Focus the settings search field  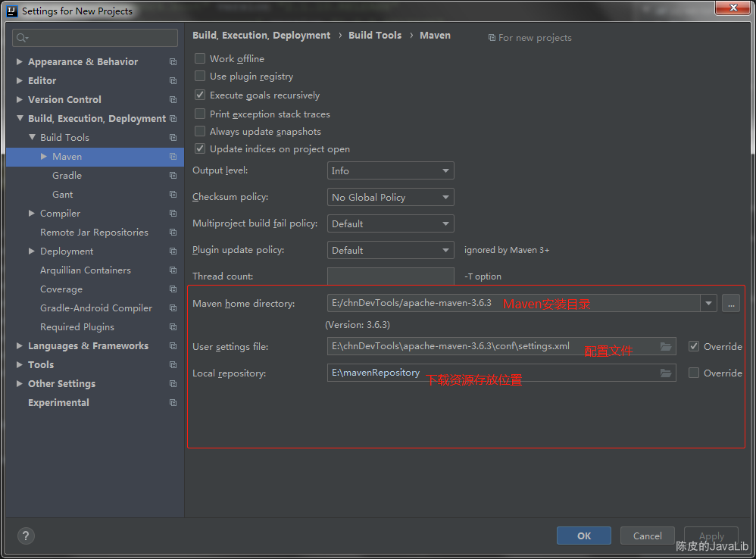pos(95,38)
